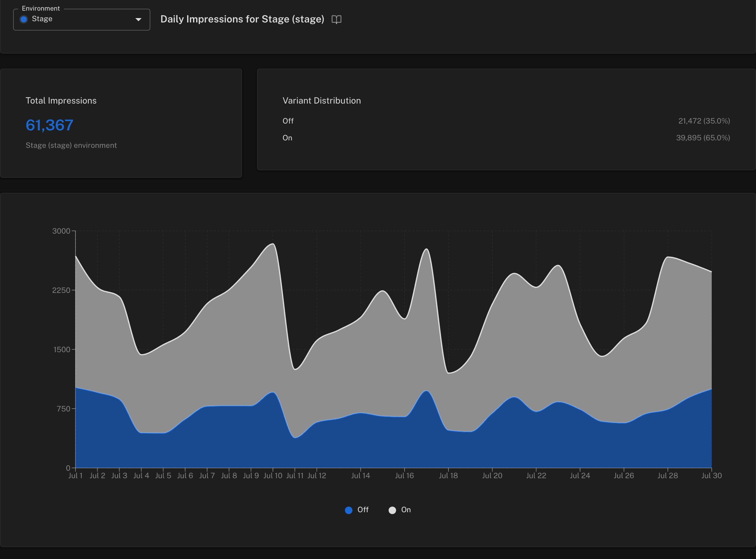Click the grey On legend color dot
Viewport: 756px width, 559px height.
tap(392, 510)
